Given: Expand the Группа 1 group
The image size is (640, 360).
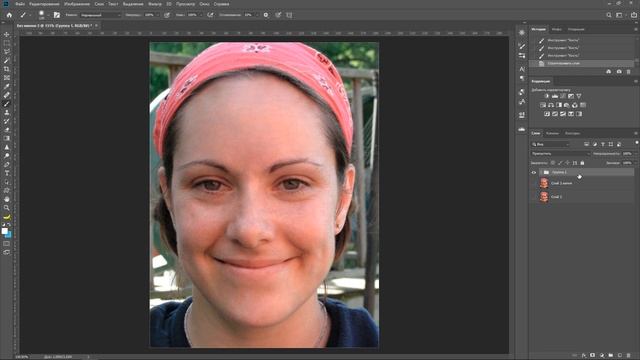Looking at the screenshot, I should 540,172.
